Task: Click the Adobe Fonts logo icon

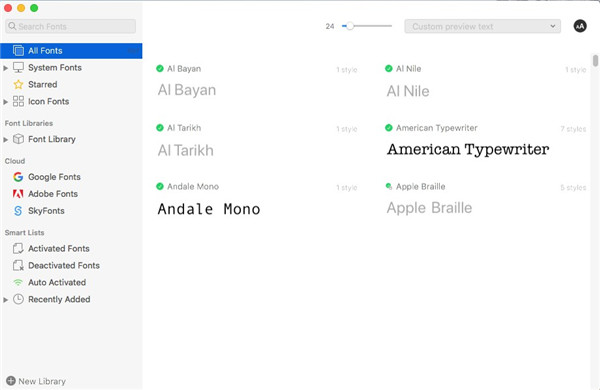Action: (x=18, y=194)
